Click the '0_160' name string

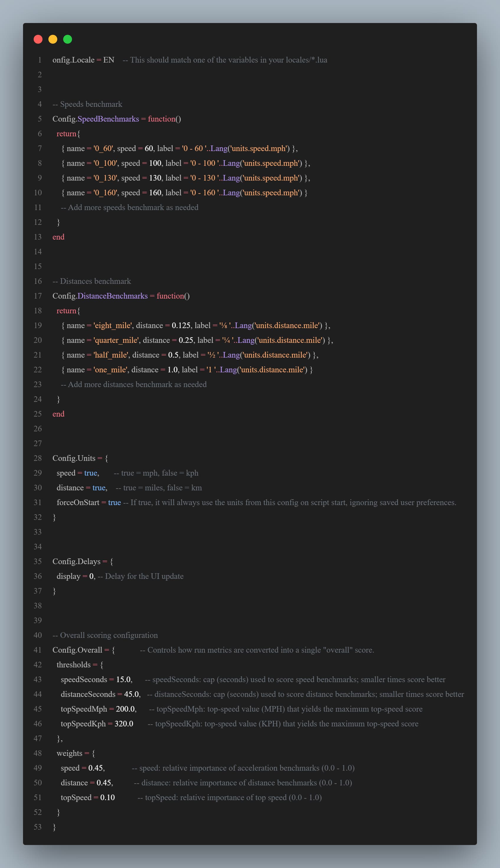[105, 193]
